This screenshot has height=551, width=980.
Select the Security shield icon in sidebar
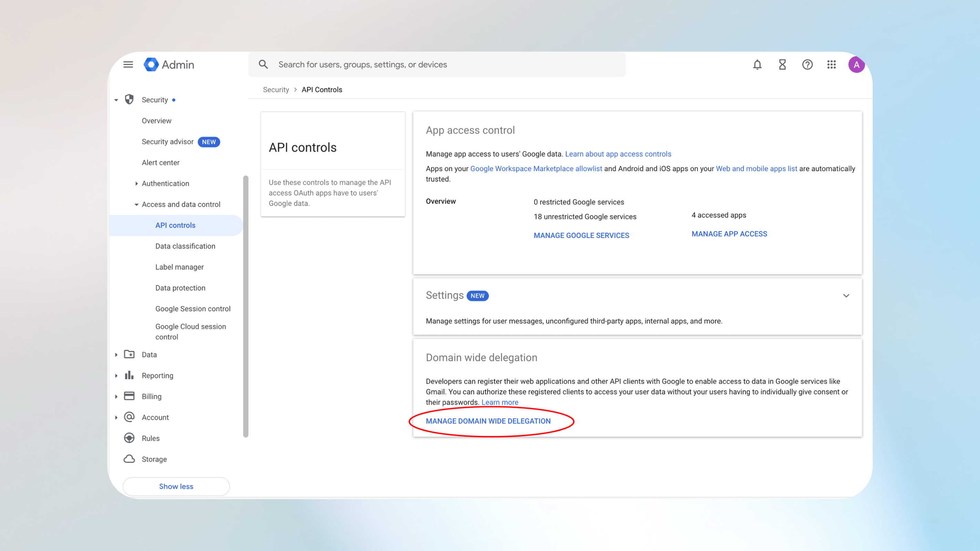[129, 100]
